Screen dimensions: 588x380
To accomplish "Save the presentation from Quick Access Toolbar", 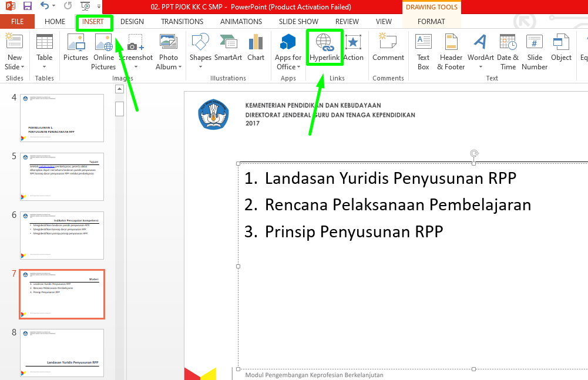I will coord(26,6).
